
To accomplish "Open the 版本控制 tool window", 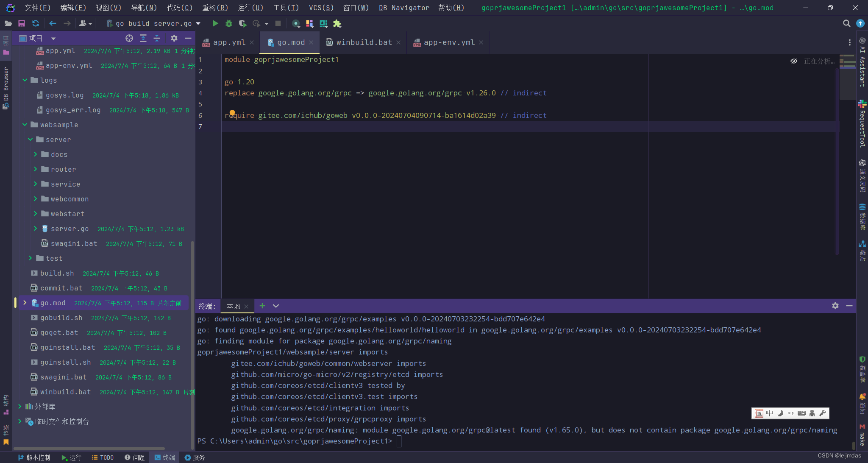I will (x=34, y=457).
